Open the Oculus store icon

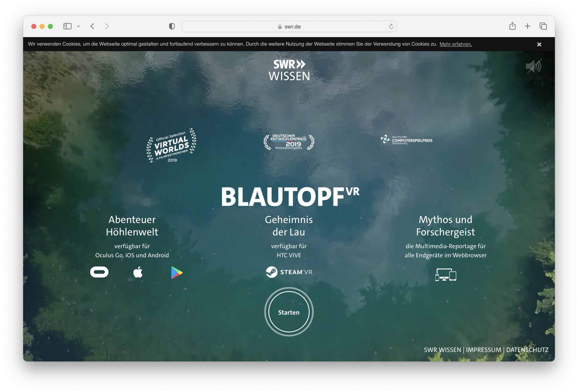tap(99, 272)
